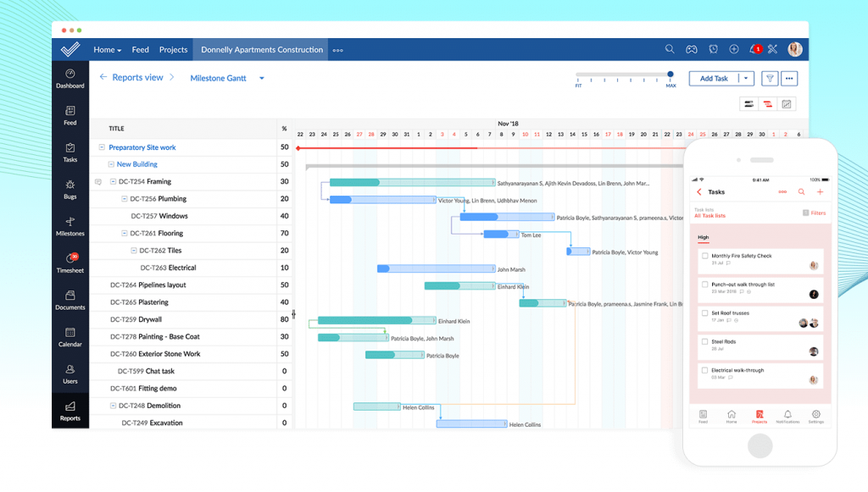Select the chart baseline view icon
868x492 pixels.
click(787, 104)
